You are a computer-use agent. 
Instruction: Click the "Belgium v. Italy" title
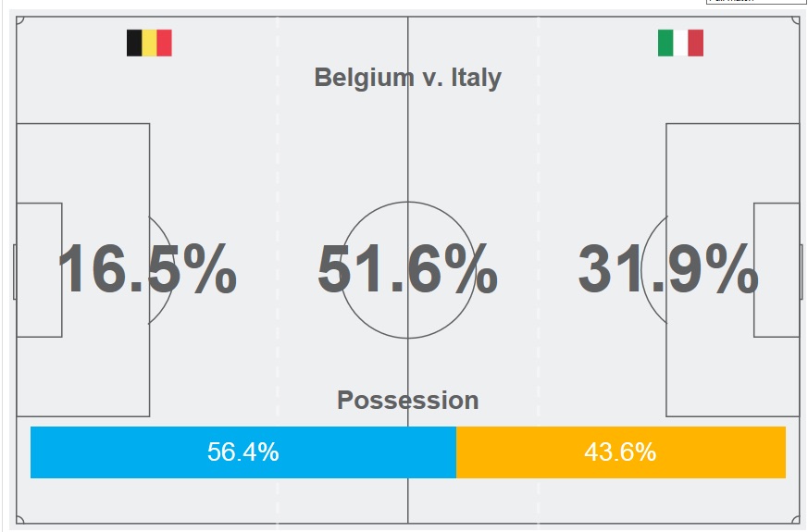coord(407,77)
